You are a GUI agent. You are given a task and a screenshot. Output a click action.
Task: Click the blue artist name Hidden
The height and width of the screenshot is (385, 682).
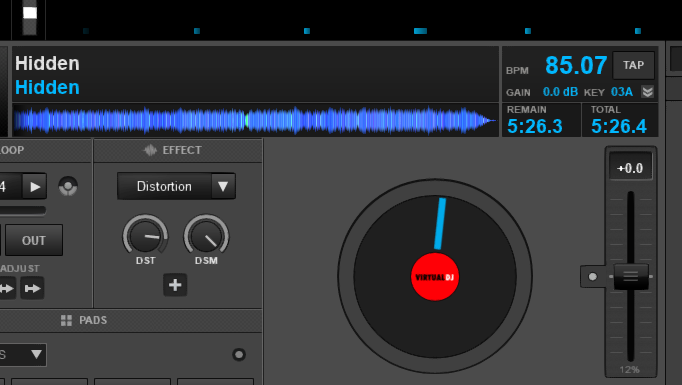pyautogui.click(x=47, y=87)
